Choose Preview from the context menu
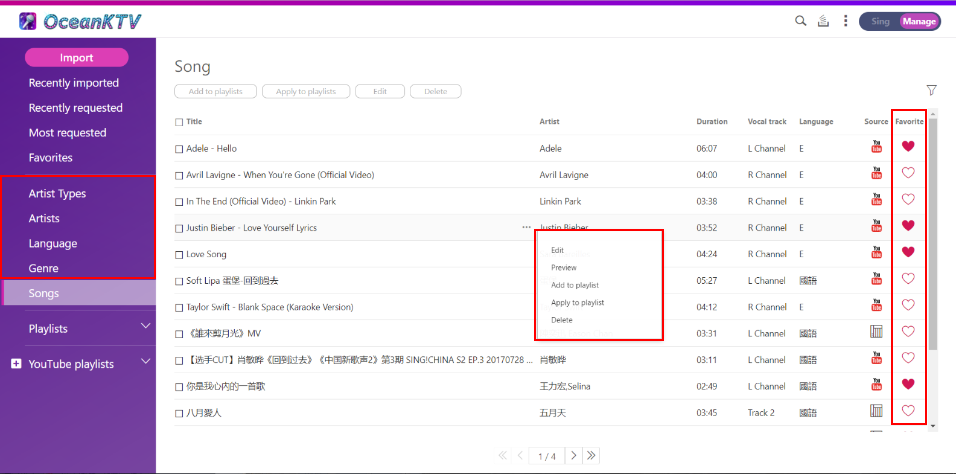This screenshot has height=474, width=956. [x=564, y=268]
